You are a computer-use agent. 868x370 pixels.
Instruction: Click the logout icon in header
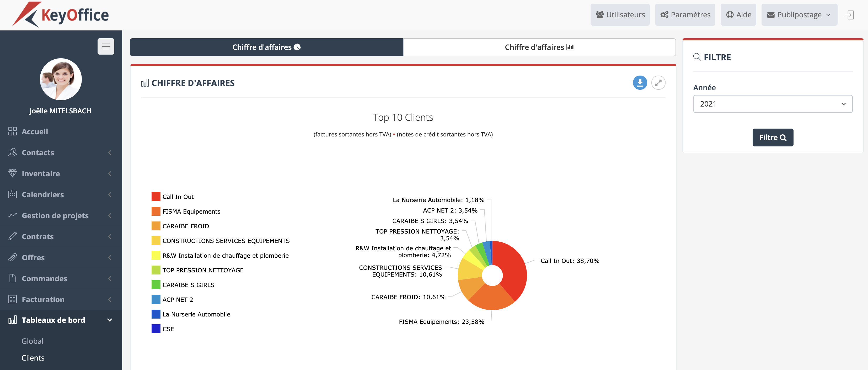(x=849, y=15)
